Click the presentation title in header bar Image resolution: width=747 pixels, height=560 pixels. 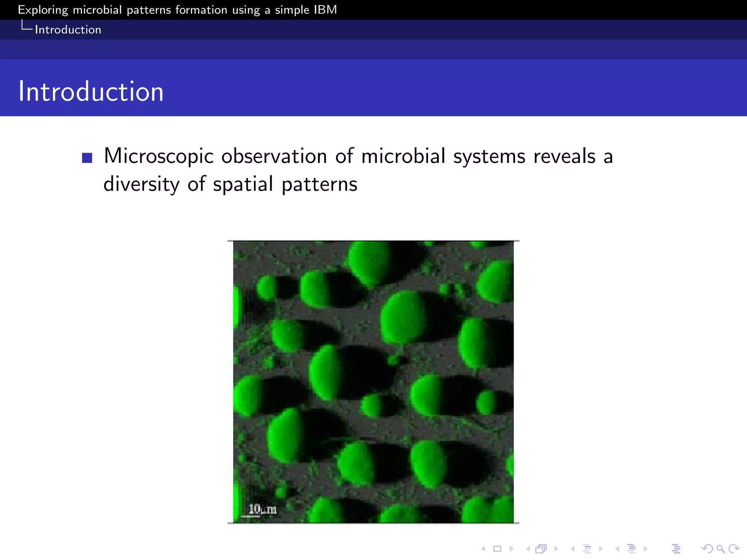177,10
